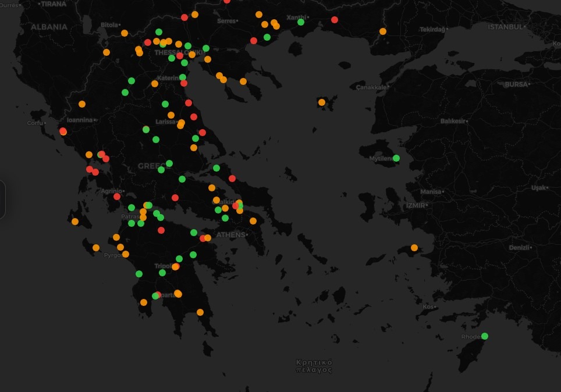Image resolution: width=561 pixels, height=392 pixels.
Task: Click the orange marker on Lemnos island
Action: [x=321, y=102]
